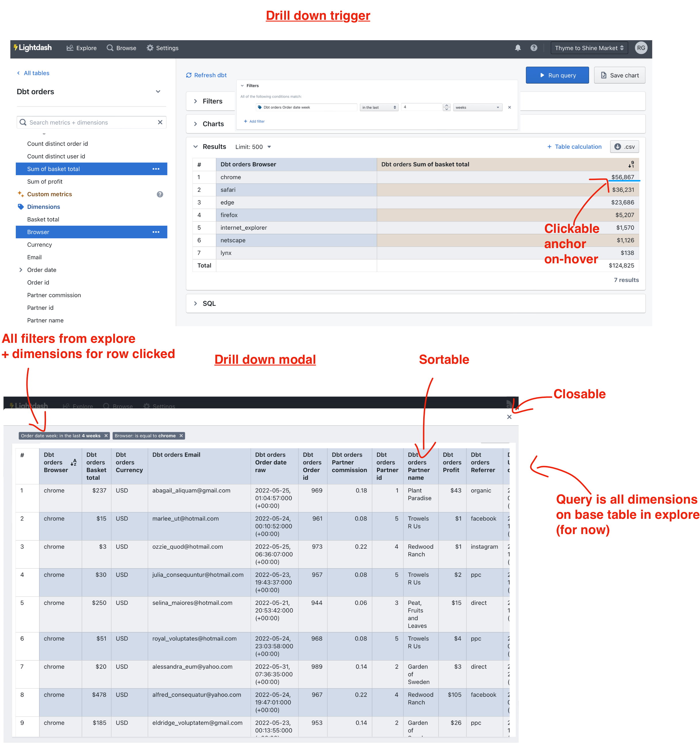Click the Custom metrics help icon

click(x=160, y=194)
